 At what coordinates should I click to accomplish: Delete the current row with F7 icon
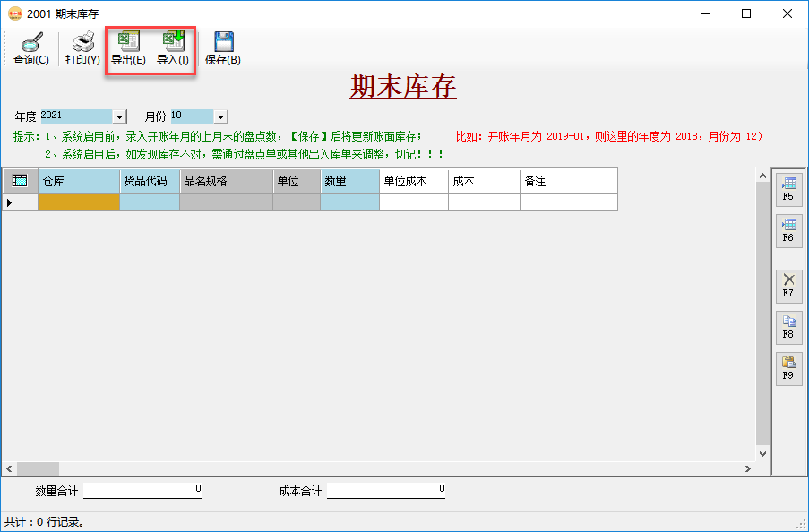click(787, 284)
